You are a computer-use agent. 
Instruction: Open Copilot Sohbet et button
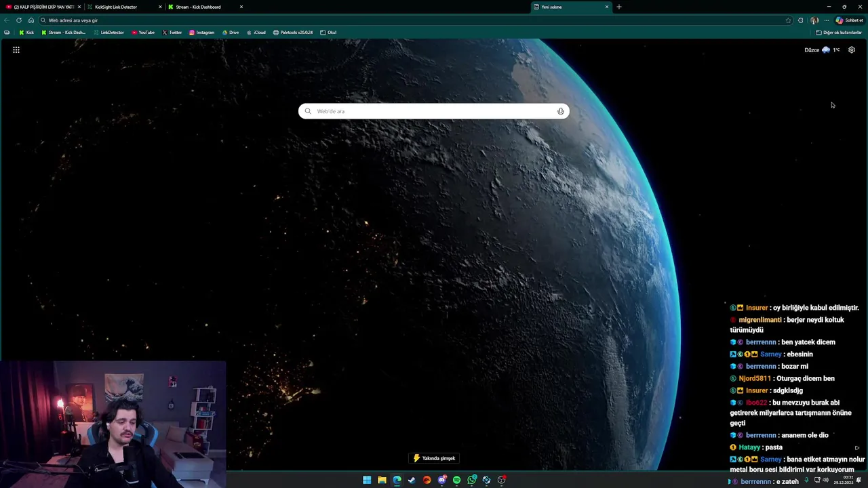[849, 20]
